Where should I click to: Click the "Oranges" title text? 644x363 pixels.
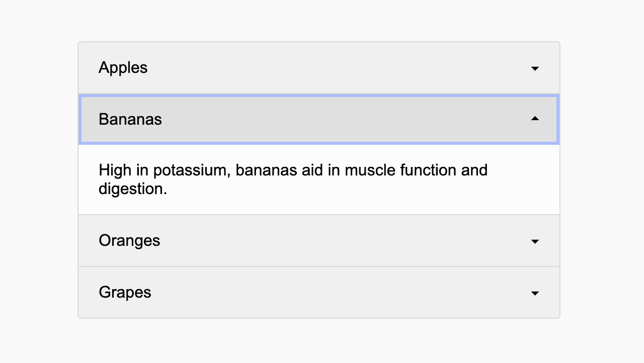click(x=129, y=241)
